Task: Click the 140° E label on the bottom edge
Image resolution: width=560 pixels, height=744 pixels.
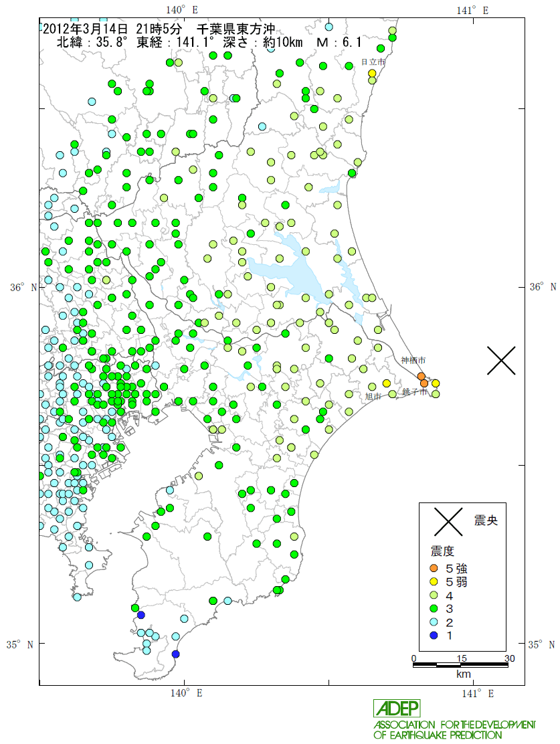Action: click(186, 693)
